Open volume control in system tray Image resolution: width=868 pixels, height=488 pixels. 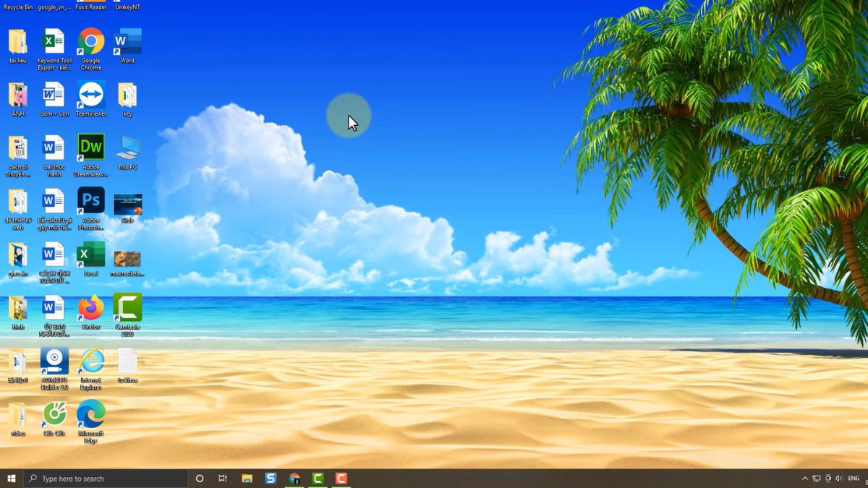coord(839,479)
